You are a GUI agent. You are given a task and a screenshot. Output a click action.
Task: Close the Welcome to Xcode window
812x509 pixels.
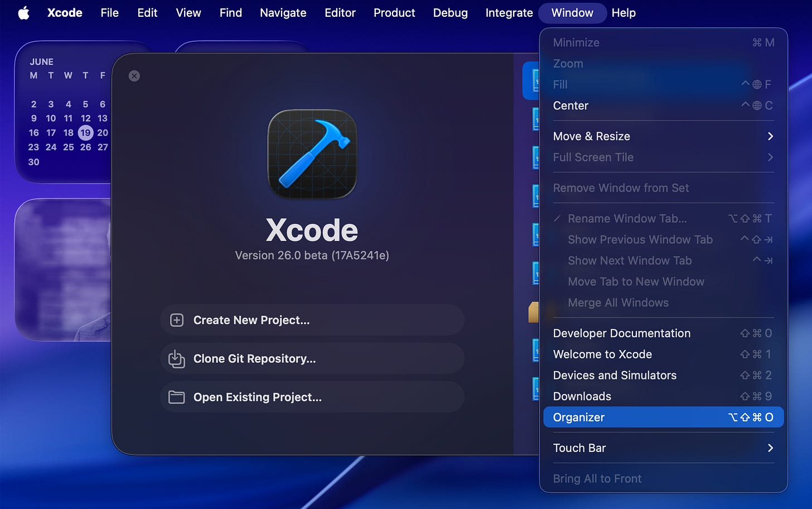click(x=134, y=76)
